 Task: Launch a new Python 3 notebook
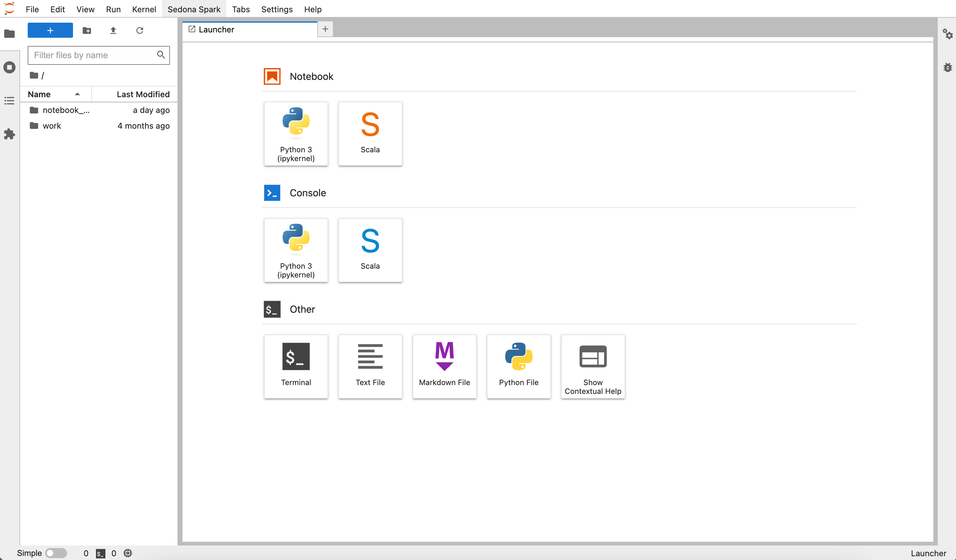(296, 133)
